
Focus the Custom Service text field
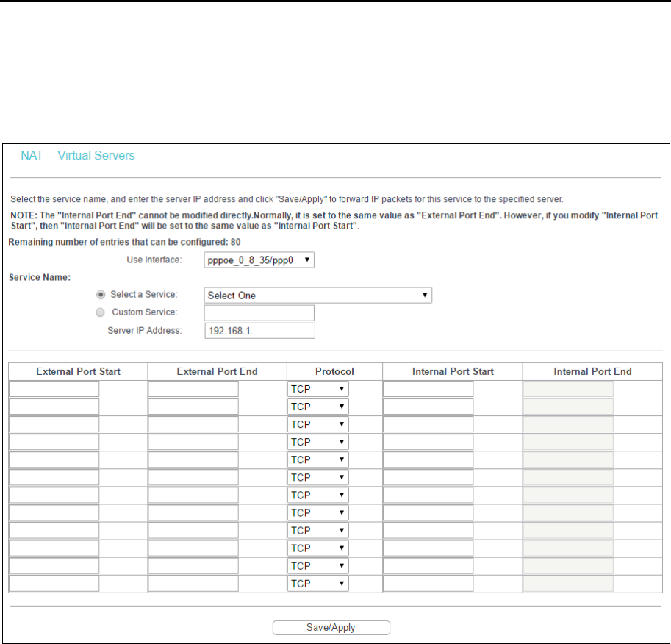click(259, 313)
